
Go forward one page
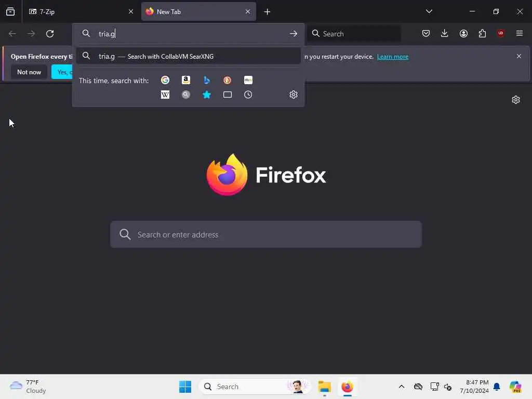click(31, 34)
